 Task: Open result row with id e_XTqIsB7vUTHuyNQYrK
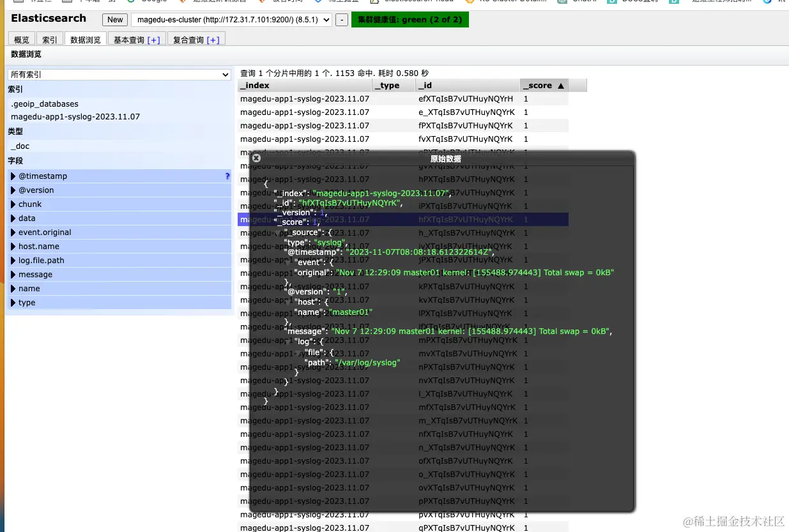(403, 112)
